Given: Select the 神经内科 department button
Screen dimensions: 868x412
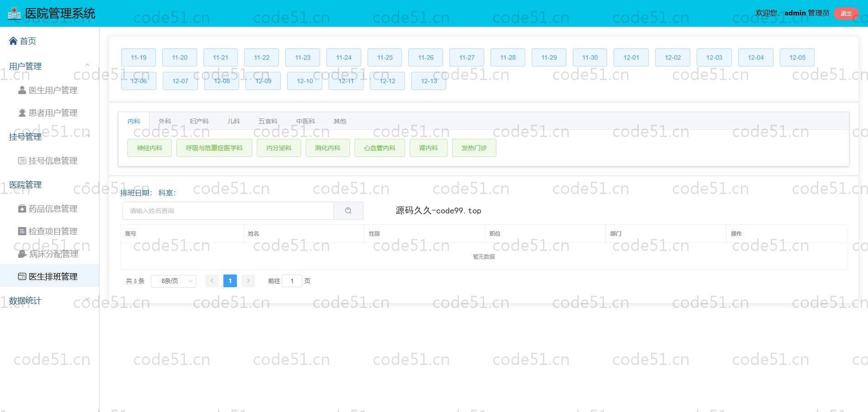Looking at the screenshot, I should click(150, 148).
